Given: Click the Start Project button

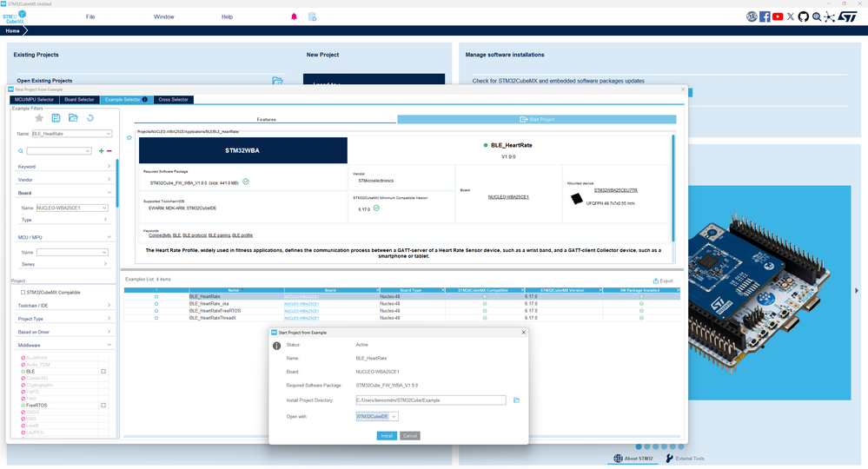Looking at the screenshot, I should [536, 120].
